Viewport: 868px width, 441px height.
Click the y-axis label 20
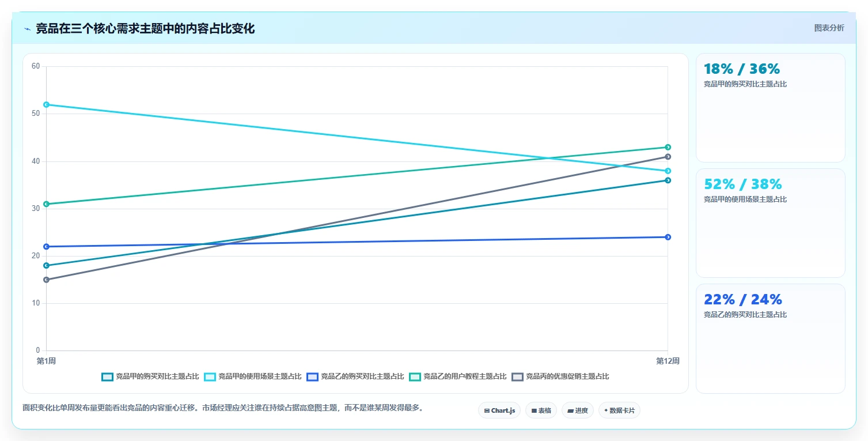pyautogui.click(x=36, y=256)
